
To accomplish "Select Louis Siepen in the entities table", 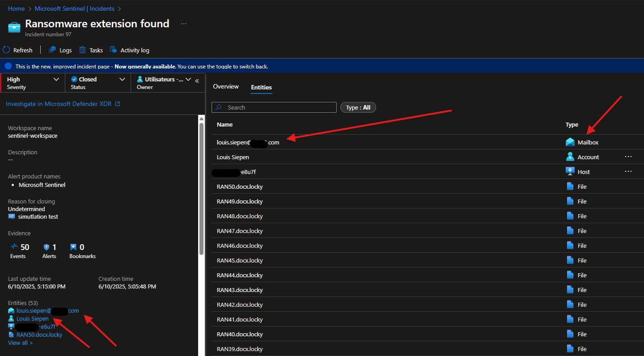I will 233,157.
